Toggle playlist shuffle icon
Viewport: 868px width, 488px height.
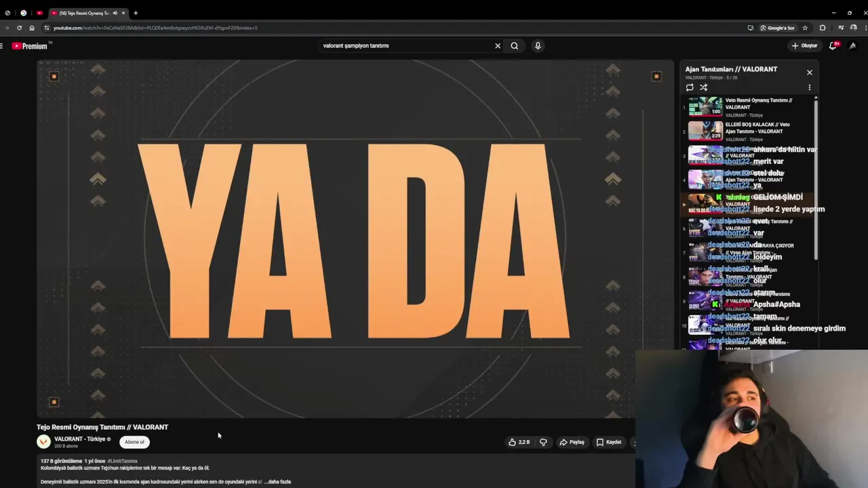pos(703,87)
